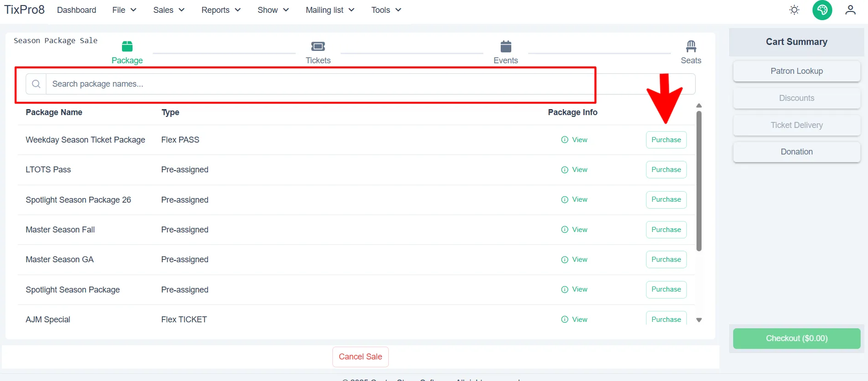This screenshot has width=868, height=381.
Task: Purchase the Weekday Season Ticket Package
Action: (666, 140)
